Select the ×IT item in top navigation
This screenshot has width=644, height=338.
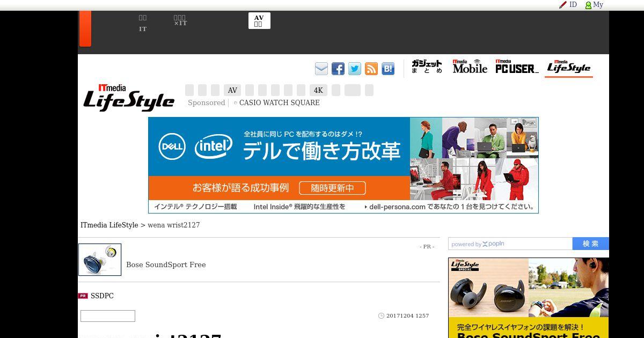(180, 21)
